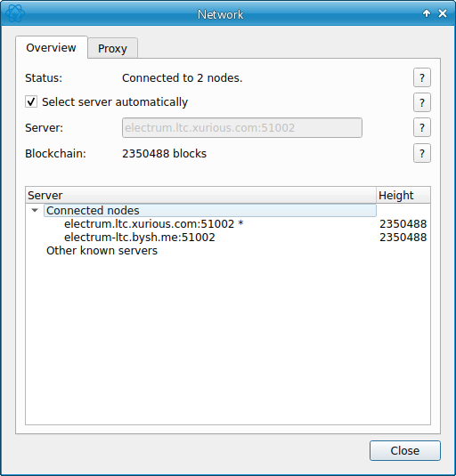The height and width of the screenshot is (476, 456).
Task: Click the Server address input field
Action: click(x=242, y=127)
